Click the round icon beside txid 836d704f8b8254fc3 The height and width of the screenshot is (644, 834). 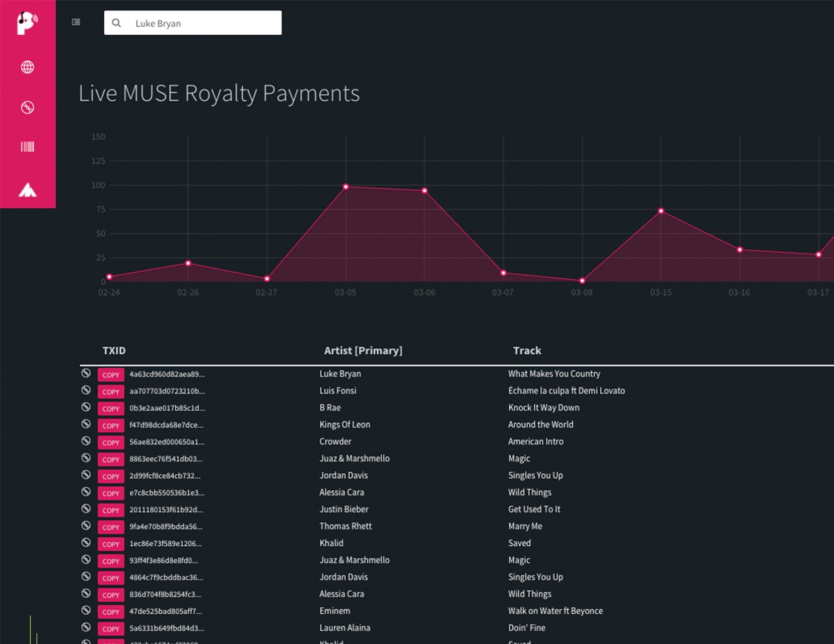(86, 593)
